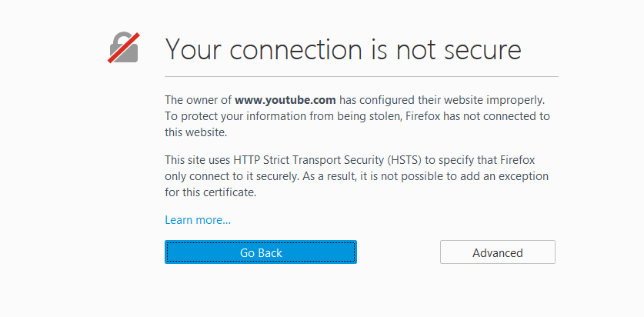This screenshot has width=644, height=317.
Task: Click the horizontal divider below the heading
Action: [x=362, y=76]
